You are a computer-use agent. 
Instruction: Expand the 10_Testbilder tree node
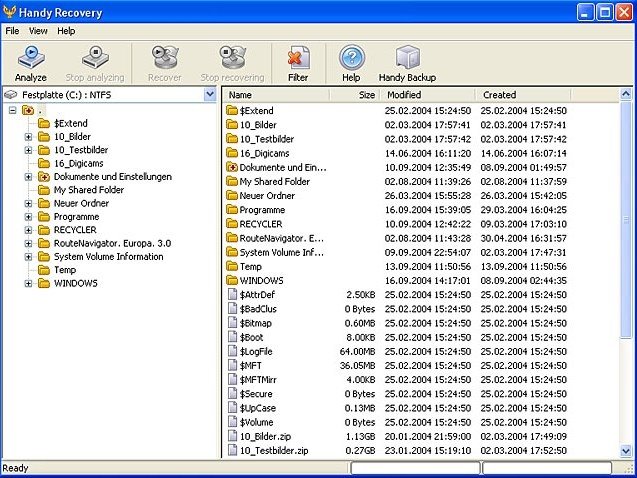pyautogui.click(x=28, y=150)
